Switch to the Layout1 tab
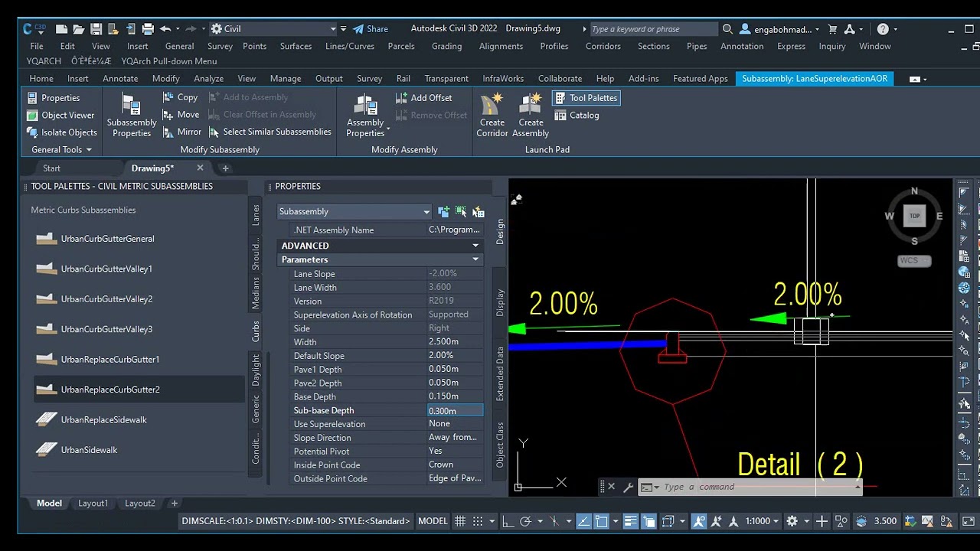This screenshot has width=980, height=551. pyautogui.click(x=93, y=503)
